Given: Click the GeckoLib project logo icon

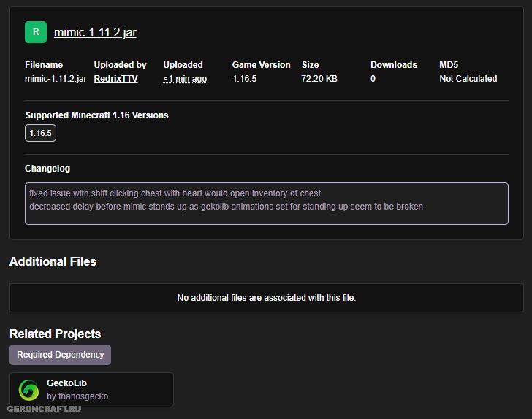Looking at the screenshot, I should tap(29, 390).
